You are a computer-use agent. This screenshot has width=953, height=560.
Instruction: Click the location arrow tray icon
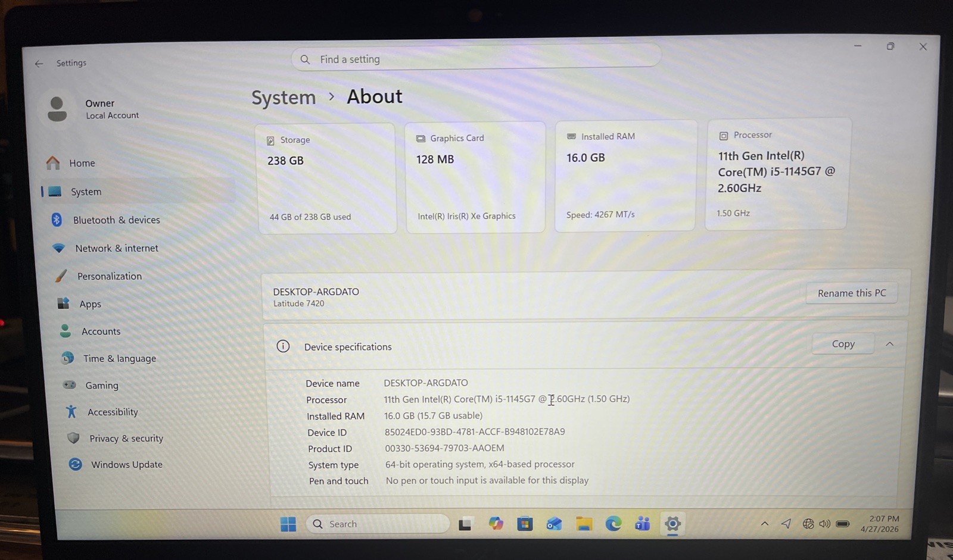(x=786, y=523)
